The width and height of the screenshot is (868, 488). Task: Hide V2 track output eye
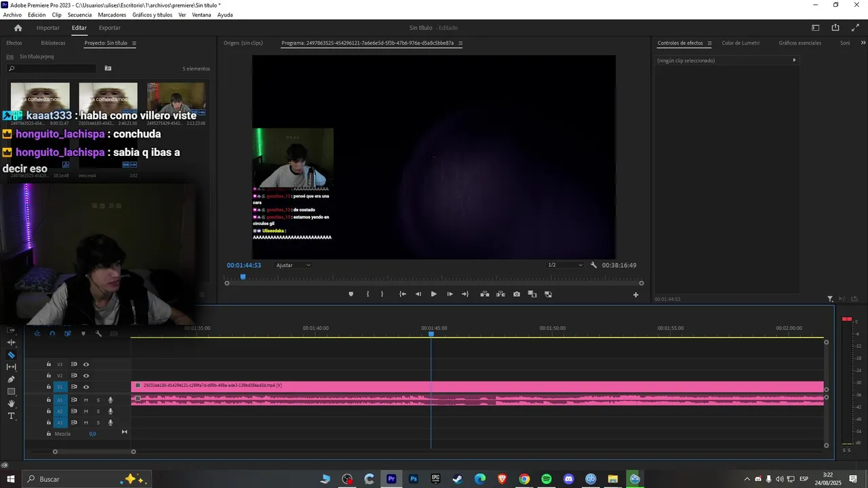click(86, 375)
